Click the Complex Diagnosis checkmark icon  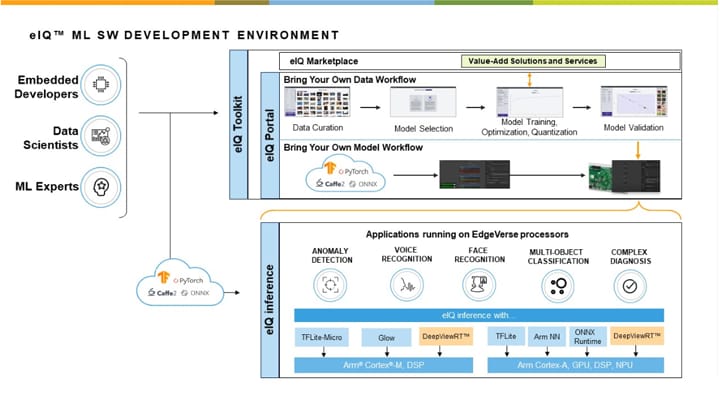[x=630, y=286]
